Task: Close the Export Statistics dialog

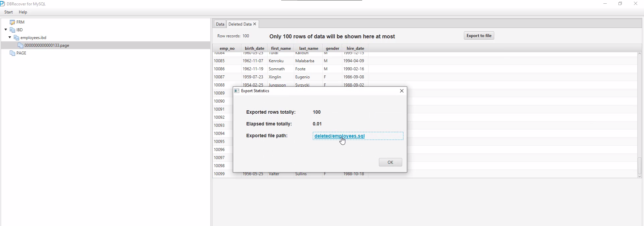Action: tap(401, 91)
